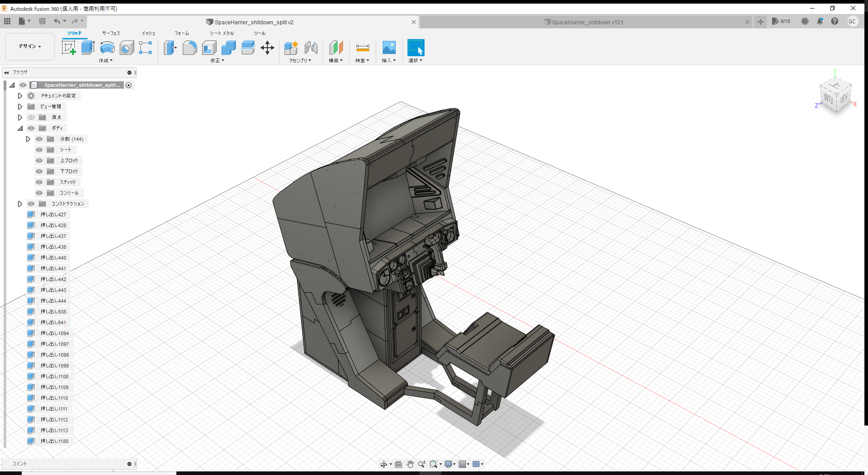Switch to the サーフェス ribbon tab

click(111, 33)
